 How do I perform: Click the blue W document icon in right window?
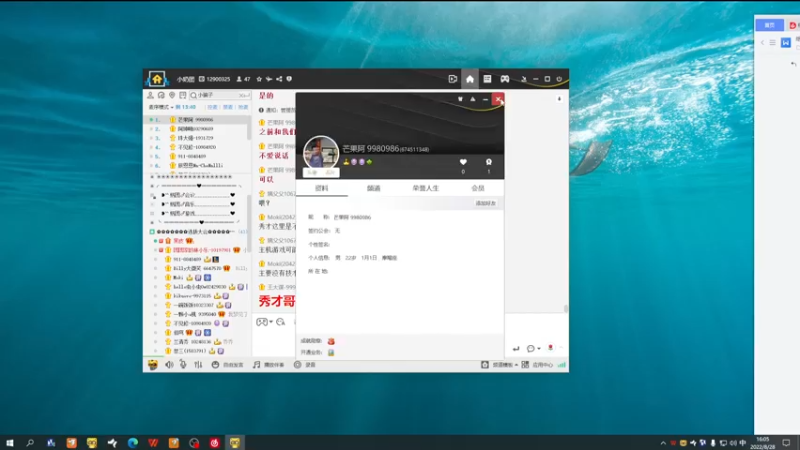pyautogui.click(x=786, y=43)
